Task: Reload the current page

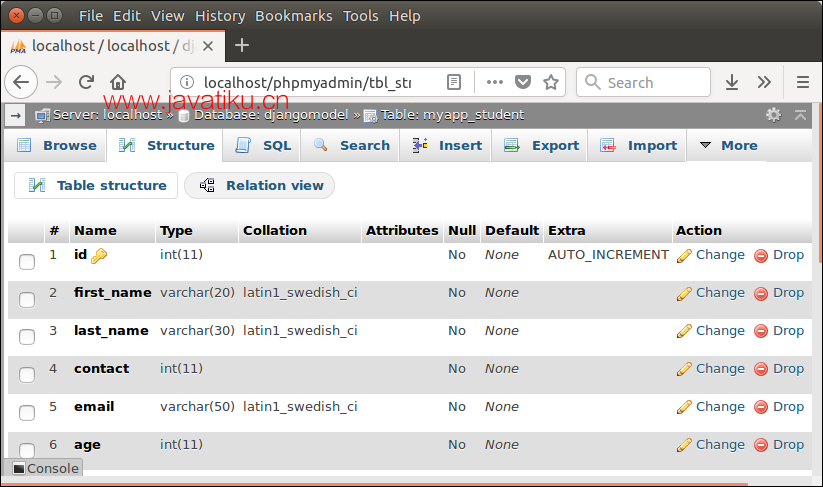Action: [86, 82]
